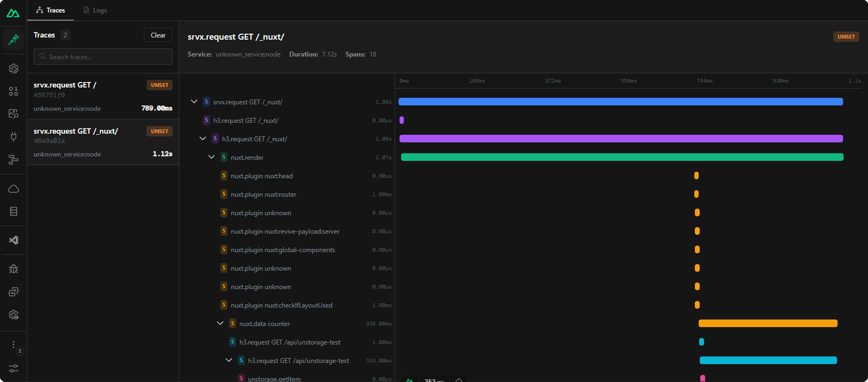This screenshot has height=382, width=868.
Task: Click the 338.00ms duration of nuxt.data counter
Action: (x=378, y=323)
